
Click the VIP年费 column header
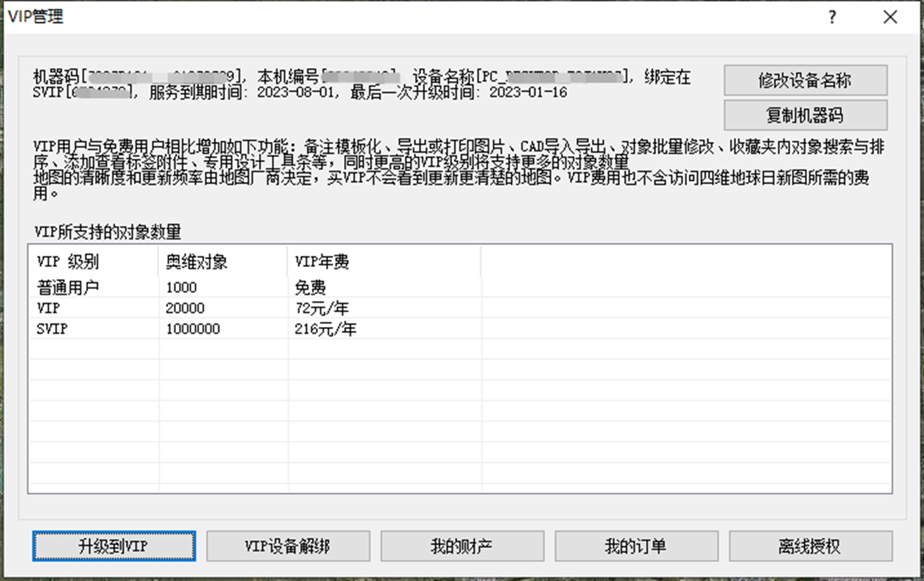coord(322,262)
